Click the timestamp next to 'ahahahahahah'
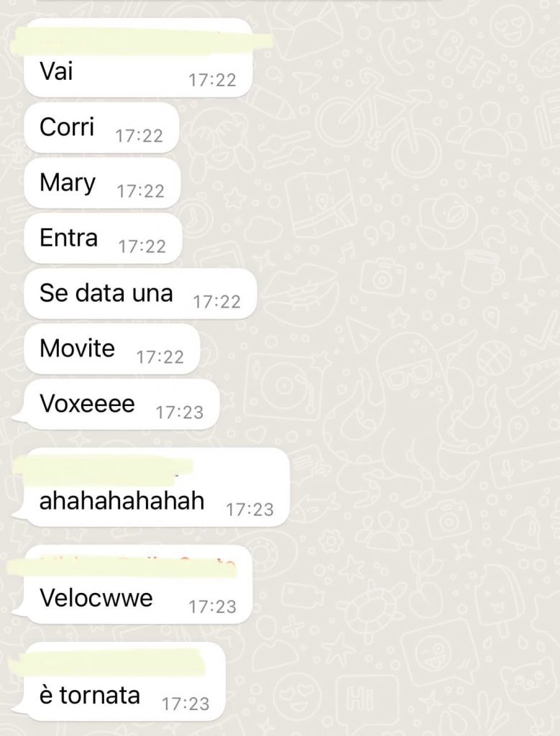The width and height of the screenshot is (560, 736). pos(249,510)
